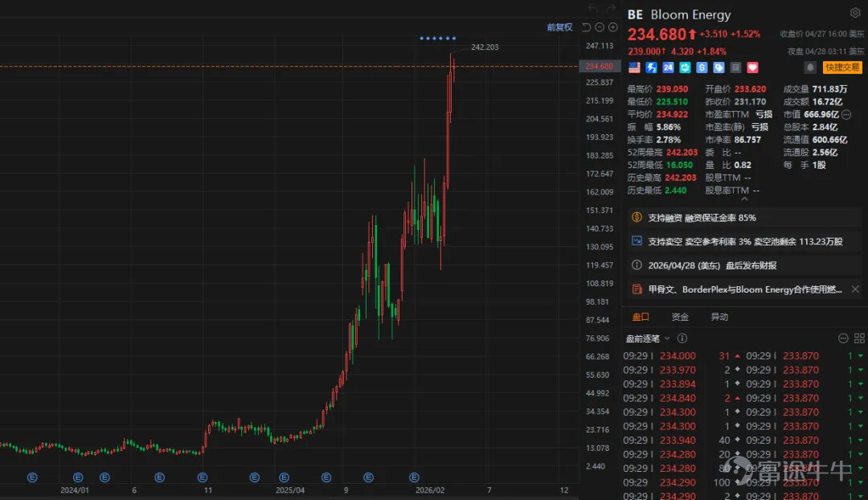
Task: Open the 支持融资 融资保证金率 85% row
Action: pyautogui.click(x=744, y=218)
